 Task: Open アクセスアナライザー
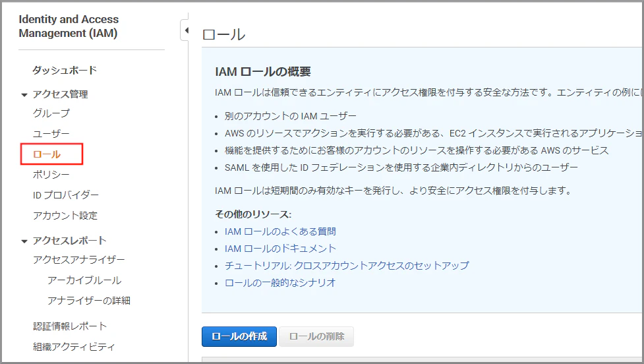point(79,260)
